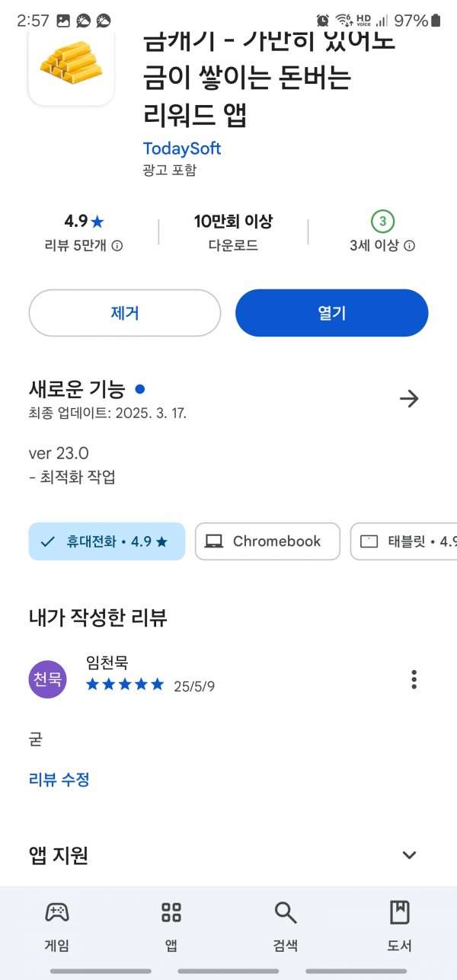This screenshot has height=980, width=457.
Task: Tap the 열기 open button
Action: (332, 313)
